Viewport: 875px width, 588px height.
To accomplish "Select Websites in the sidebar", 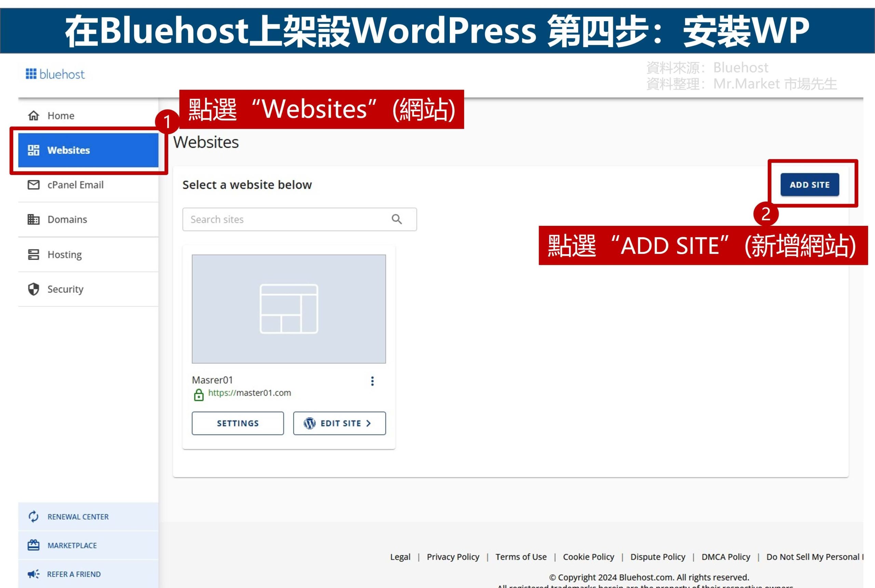I will [x=88, y=150].
